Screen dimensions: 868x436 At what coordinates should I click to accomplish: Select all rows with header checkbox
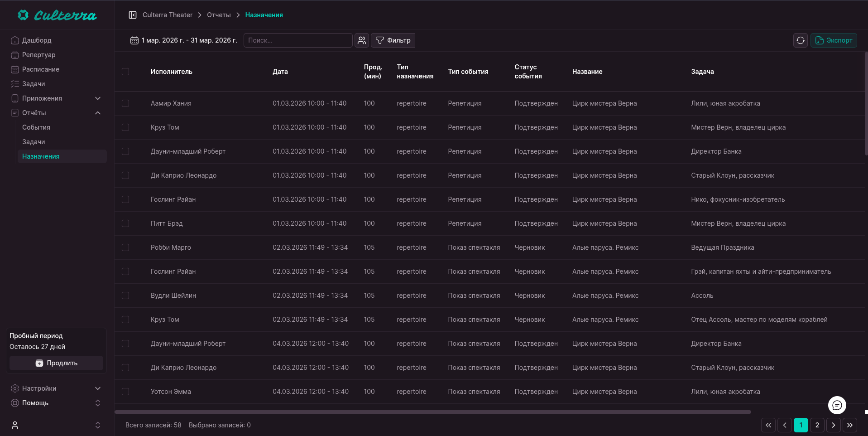[x=125, y=72]
